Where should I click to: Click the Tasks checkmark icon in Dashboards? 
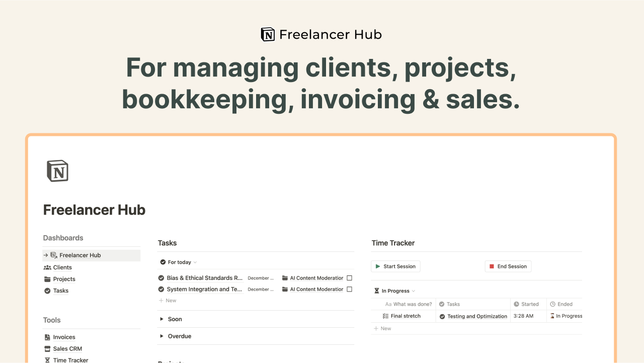[48, 291]
